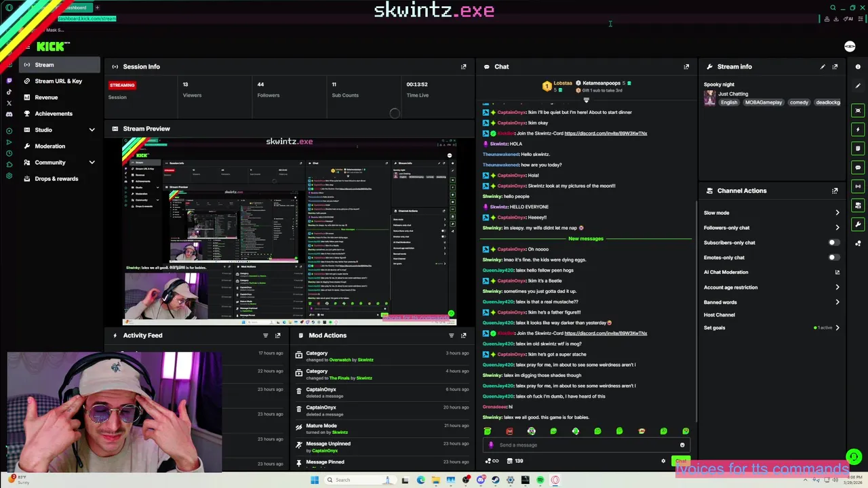Image resolution: width=868 pixels, height=488 pixels.
Task: Toggle Subscribers-only chat switch
Action: click(833, 243)
